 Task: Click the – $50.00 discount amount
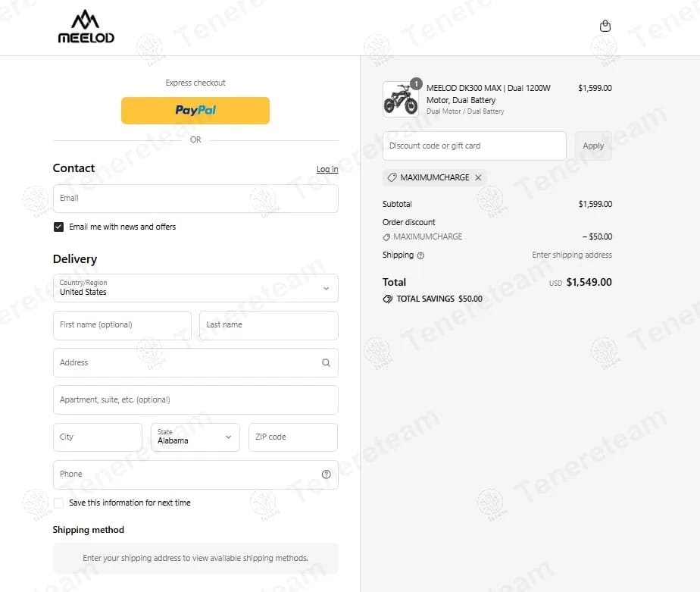(x=597, y=236)
